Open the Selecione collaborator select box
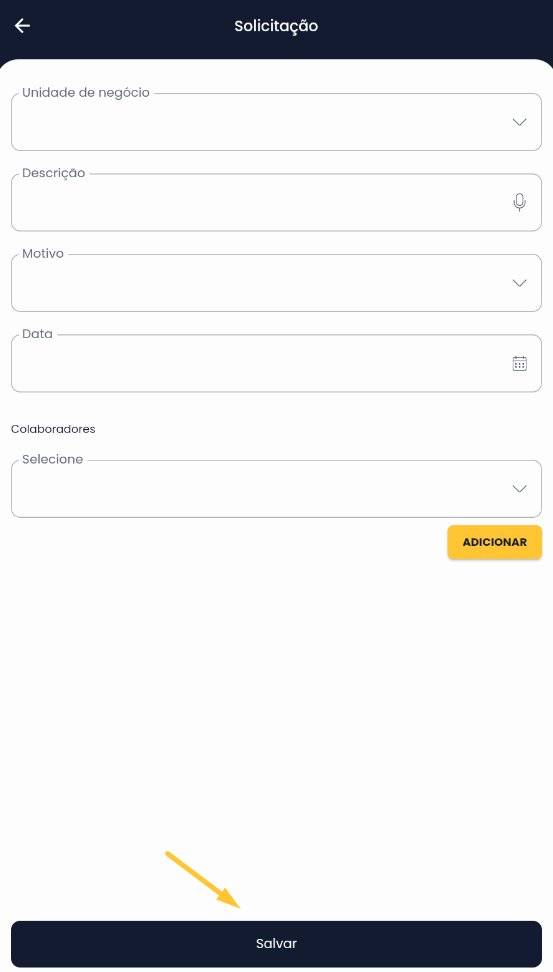The width and height of the screenshot is (553, 972). [276, 488]
